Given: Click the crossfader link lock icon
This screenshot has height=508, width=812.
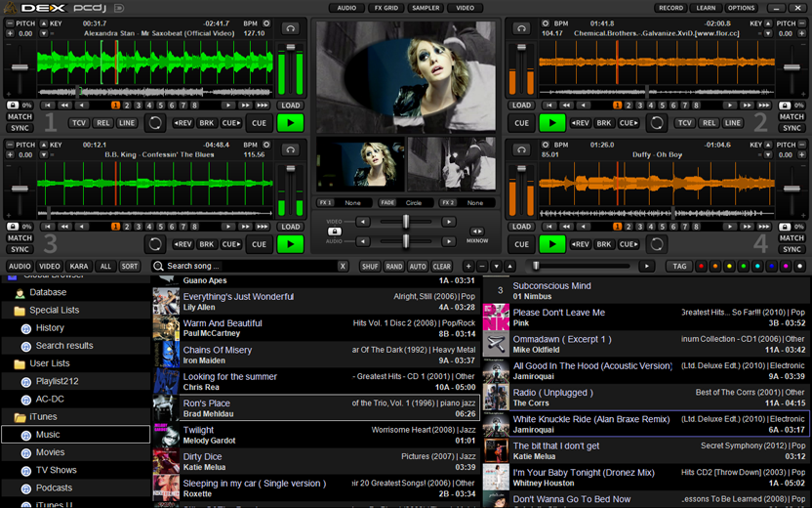Looking at the screenshot, I should click(x=334, y=232).
